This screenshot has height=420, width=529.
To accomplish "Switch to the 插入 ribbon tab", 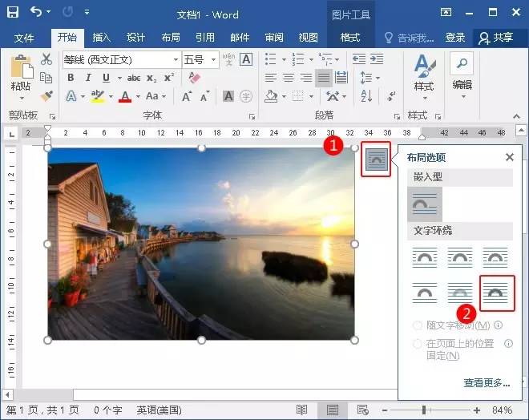I will 101,38.
